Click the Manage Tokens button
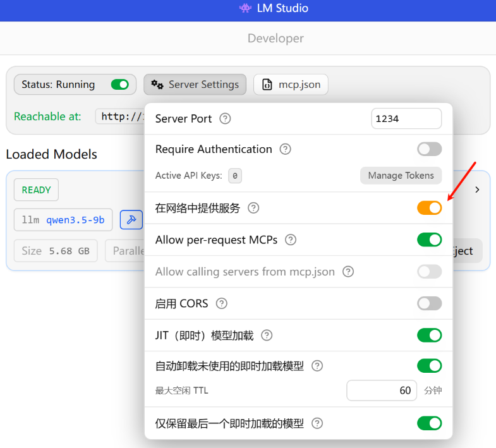The height and width of the screenshot is (448, 496). [401, 176]
